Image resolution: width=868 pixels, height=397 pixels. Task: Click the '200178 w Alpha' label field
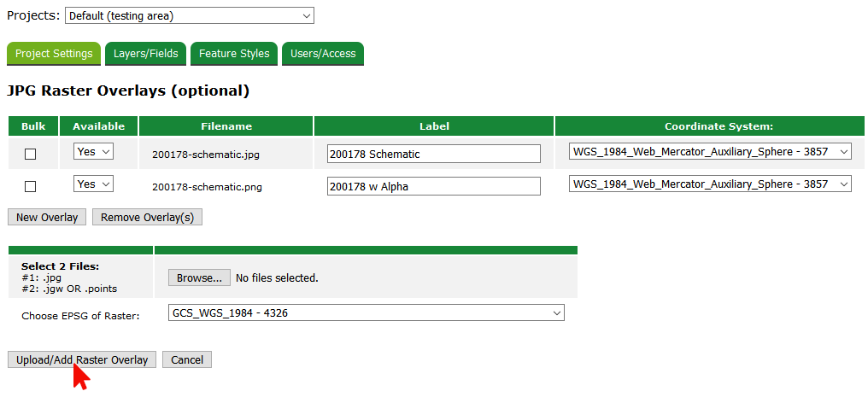click(433, 186)
